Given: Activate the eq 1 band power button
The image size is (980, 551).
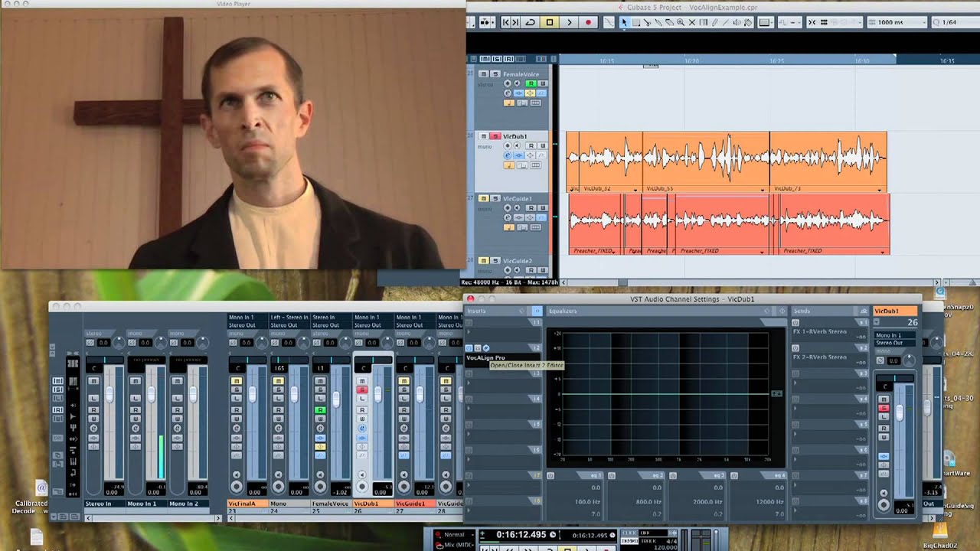Looking at the screenshot, I should pos(550,476).
